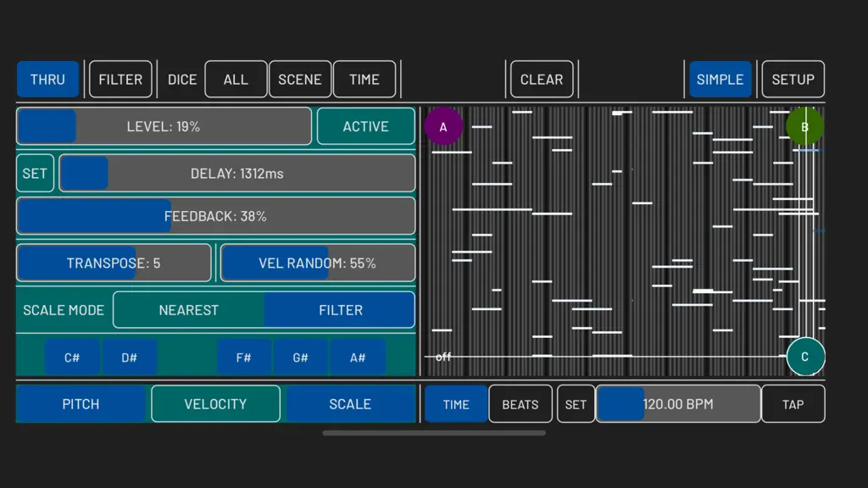Viewport: 868px width, 488px height.
Task: Click the FEEDBACK slider
Action: (216, 216)
